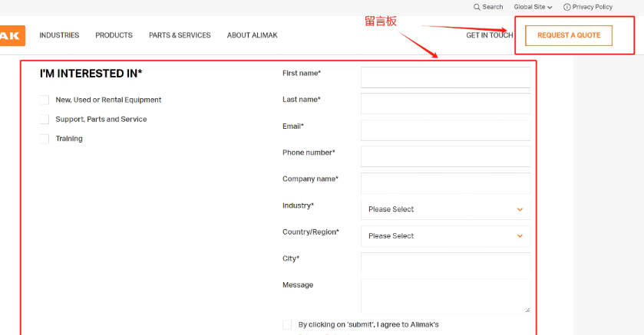This screenshot has height=335, width=644.
Task: Click the Search magnifier icon
Action: coord(477,7)
